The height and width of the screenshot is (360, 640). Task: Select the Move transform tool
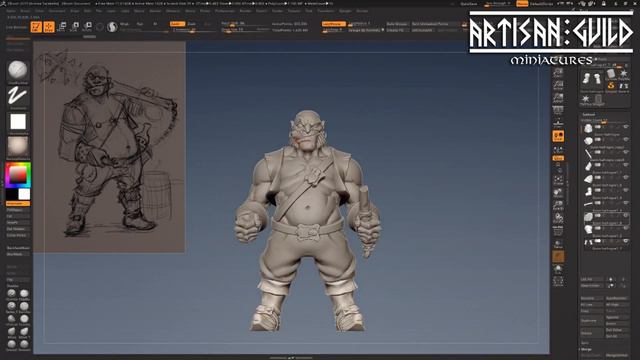[62, 27]
